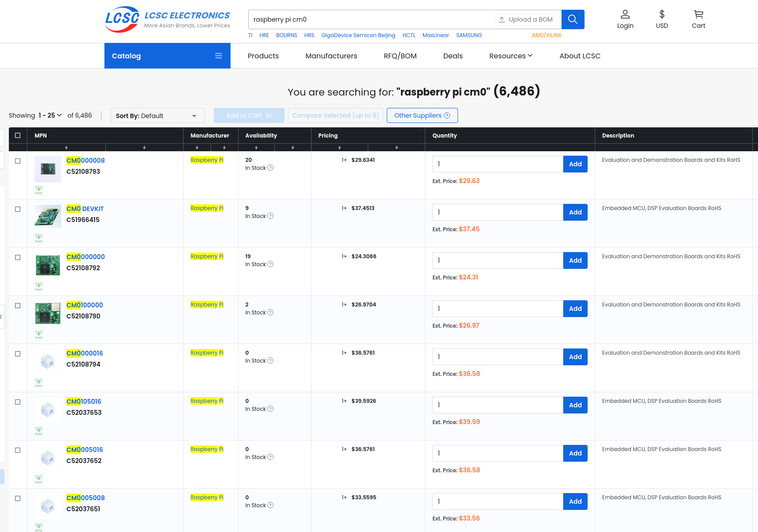The image size is (758, 532).
Task: Click the Catalog hamburger menu icon
Action: click(x=219, y=56)
